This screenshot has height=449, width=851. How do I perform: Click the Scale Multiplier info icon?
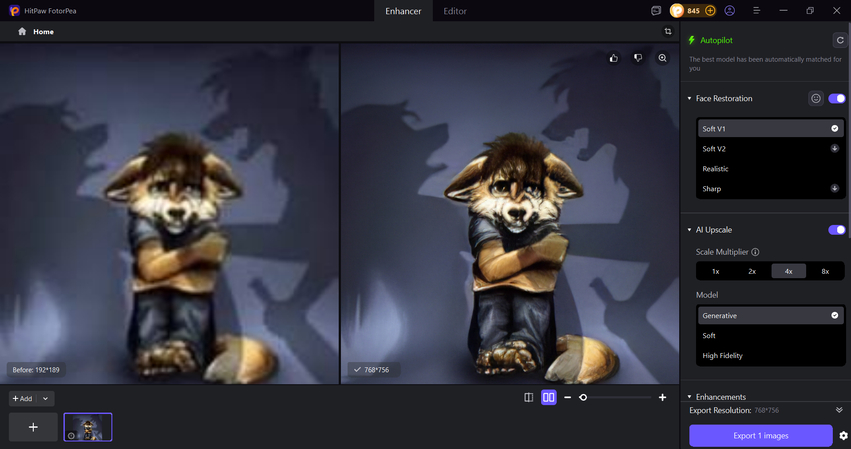(755, 252)
